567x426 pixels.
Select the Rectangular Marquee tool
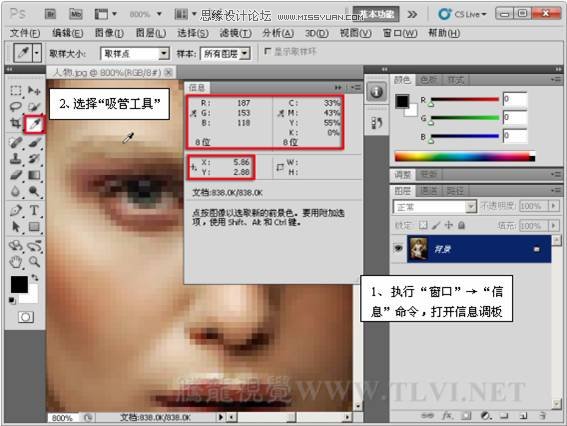coord(16,90)
